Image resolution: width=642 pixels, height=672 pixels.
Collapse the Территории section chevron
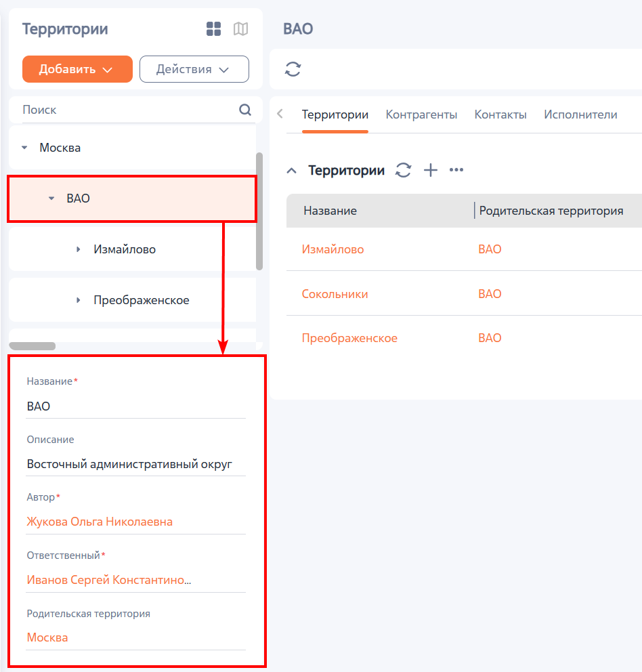point(291,171)
